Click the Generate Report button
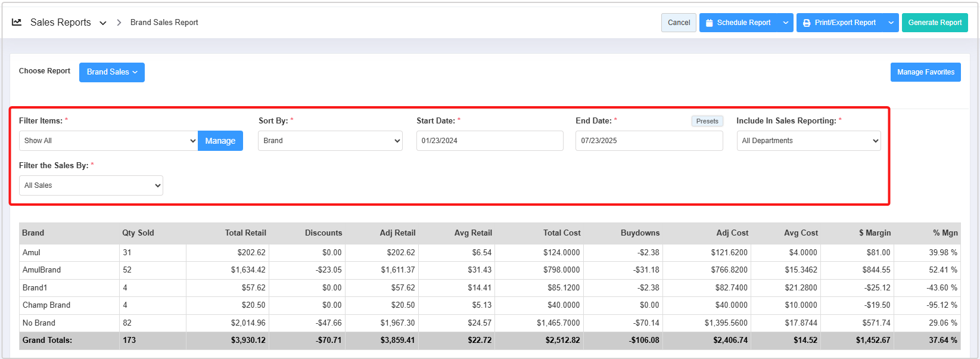The image size is (980, 359). (x=934, y=23)
